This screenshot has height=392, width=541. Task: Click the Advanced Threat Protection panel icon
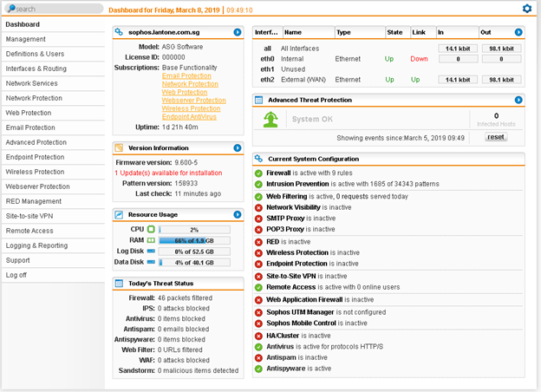click(x=258, y=100)
